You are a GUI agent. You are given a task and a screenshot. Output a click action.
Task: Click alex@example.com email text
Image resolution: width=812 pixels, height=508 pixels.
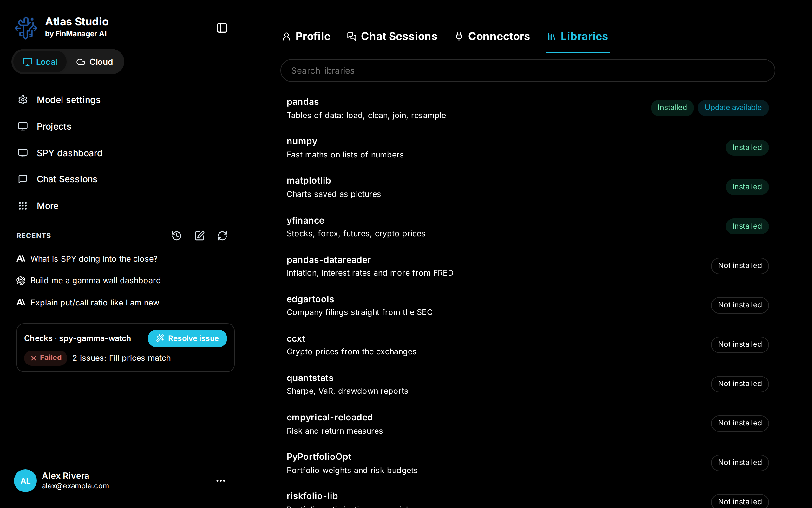(x=75, y=486)
